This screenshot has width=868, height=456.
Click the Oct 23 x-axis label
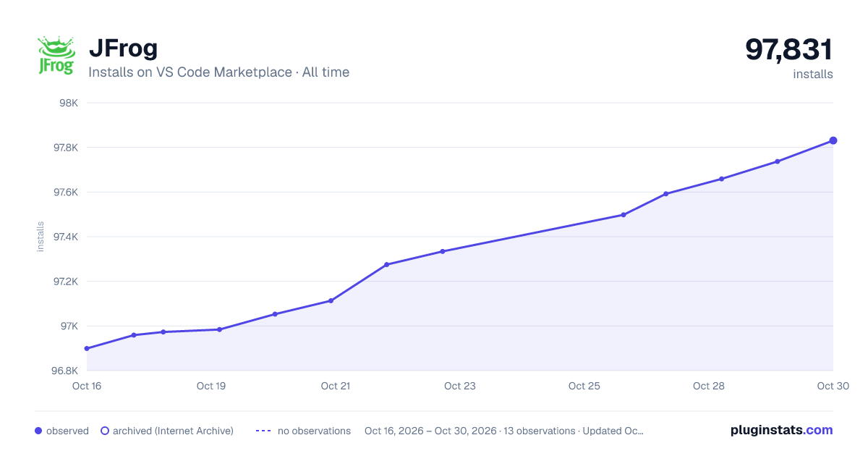pos(460,386)
